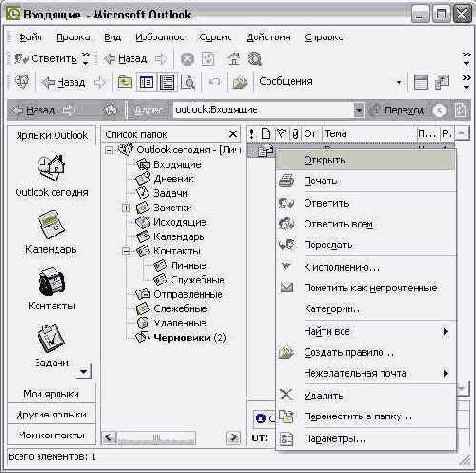476x473 pixels.
Task: Open the Вид menu
Action: [x=112, y=37]
